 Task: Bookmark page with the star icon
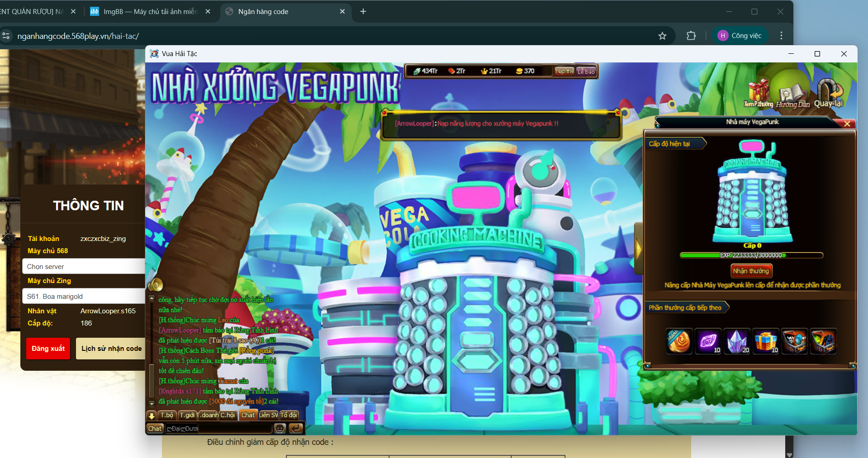662,36
